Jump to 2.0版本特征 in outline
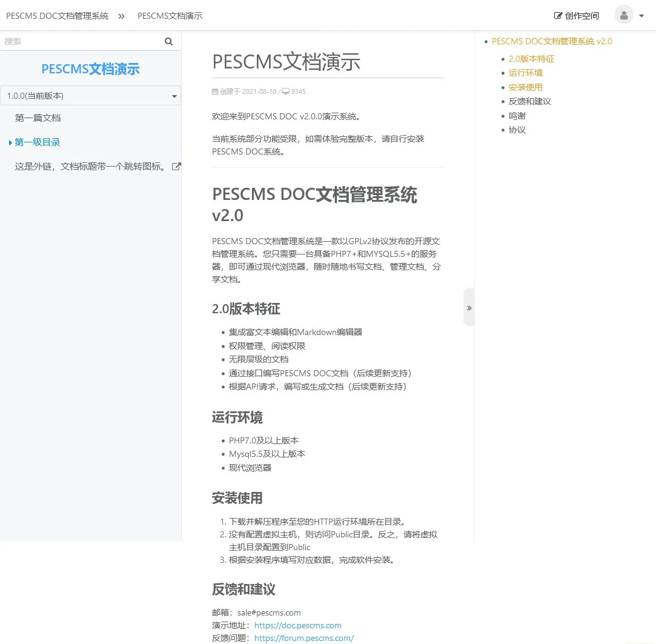The image size is (656, 644). click(531, 59)
